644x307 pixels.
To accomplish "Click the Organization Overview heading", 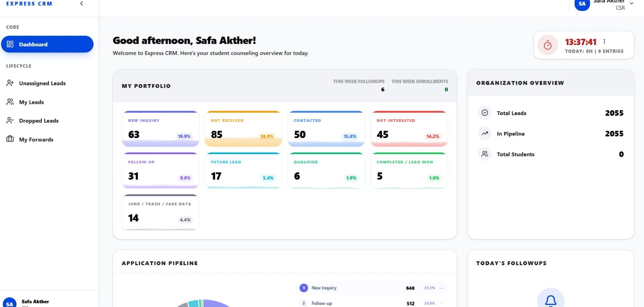I will [520, 83].
